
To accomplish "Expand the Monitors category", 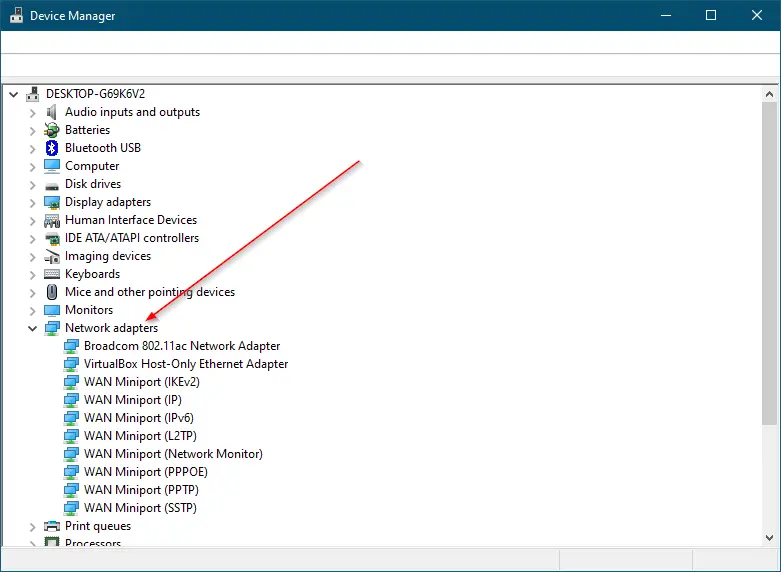I will [x=33, y=311].
